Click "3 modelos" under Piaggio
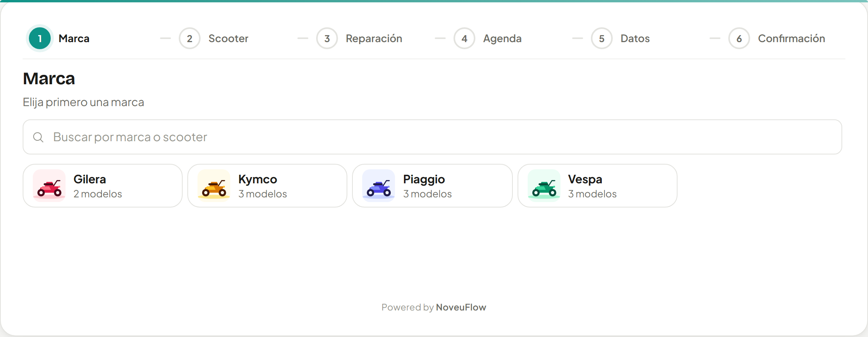The image size is (868, 337). (427, 194)
